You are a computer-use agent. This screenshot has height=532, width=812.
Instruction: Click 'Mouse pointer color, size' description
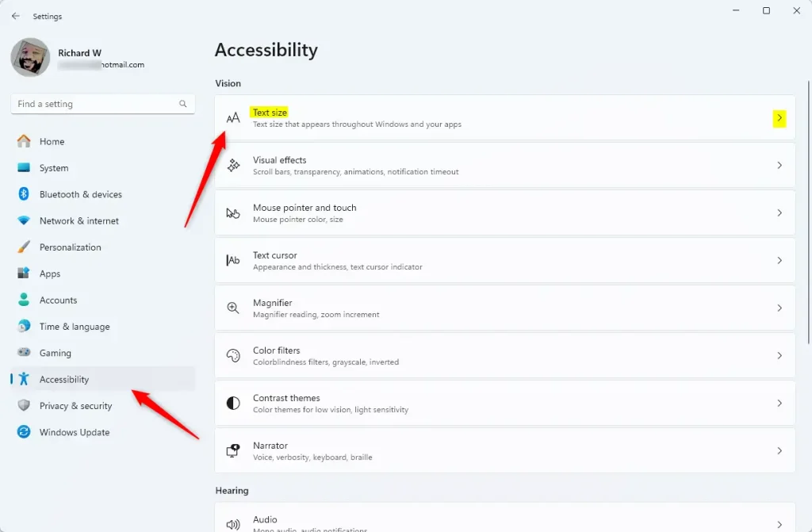(x=298, y=220)
